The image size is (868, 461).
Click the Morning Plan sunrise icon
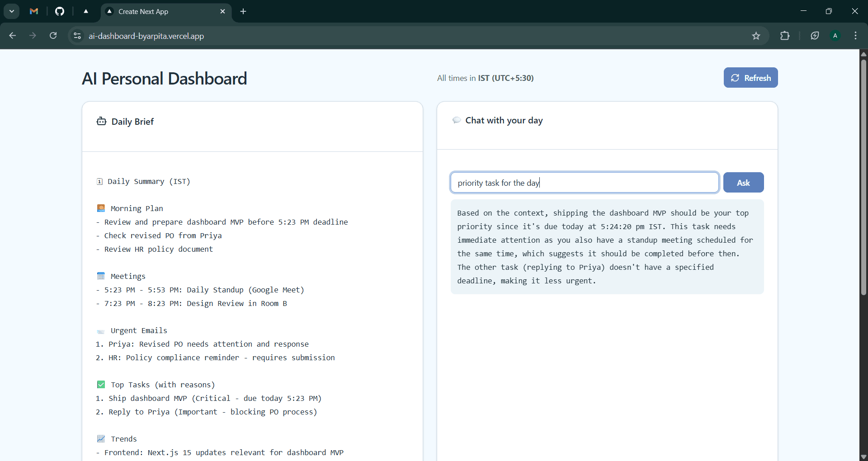[101, 208]
